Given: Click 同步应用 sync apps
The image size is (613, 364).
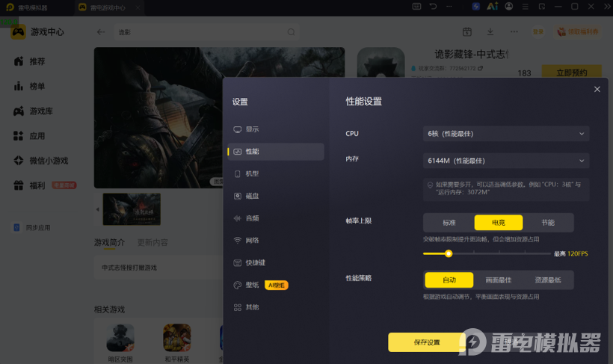Looking at the screenshot, I should tap(32, 227).
